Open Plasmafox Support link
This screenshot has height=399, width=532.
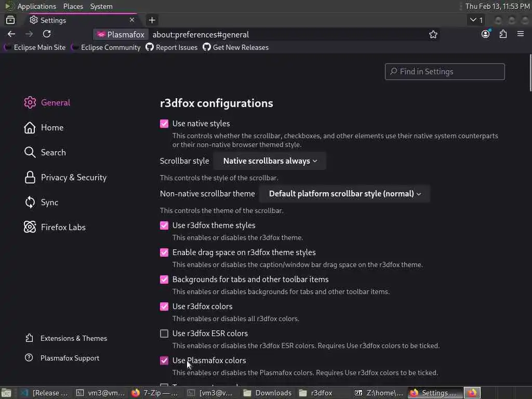[x=62, y=358]
